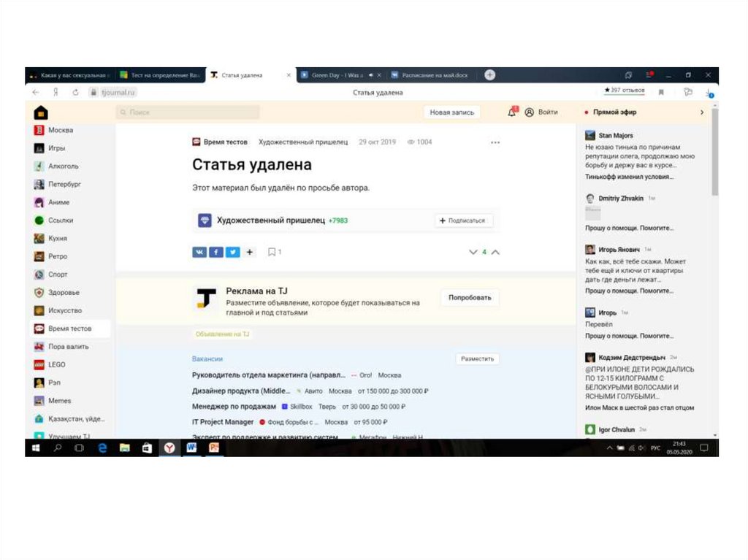Open File Explorer from the taskbar

[x=124, y=448]
